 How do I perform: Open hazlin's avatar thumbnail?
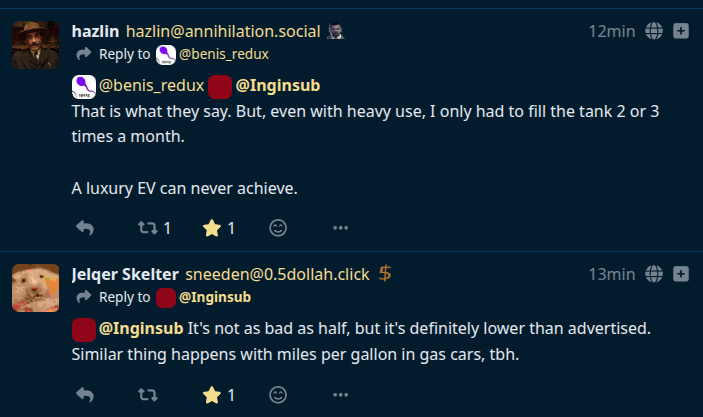pyautogui.click(x=35, y=44)
